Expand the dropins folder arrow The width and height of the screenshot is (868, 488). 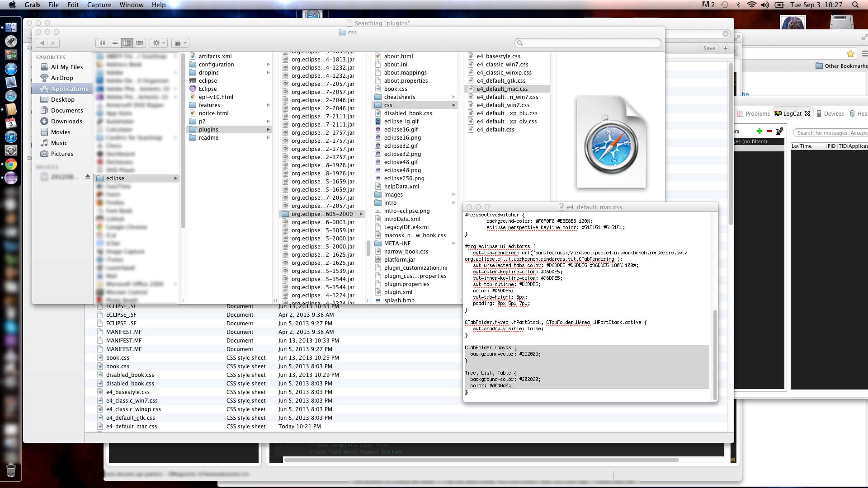click(x=269, y=73)
